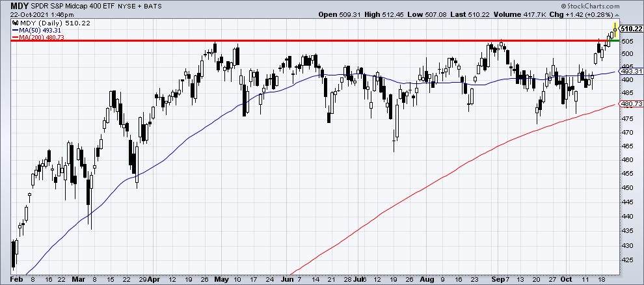Click the May label on date axis

point(222,278)
